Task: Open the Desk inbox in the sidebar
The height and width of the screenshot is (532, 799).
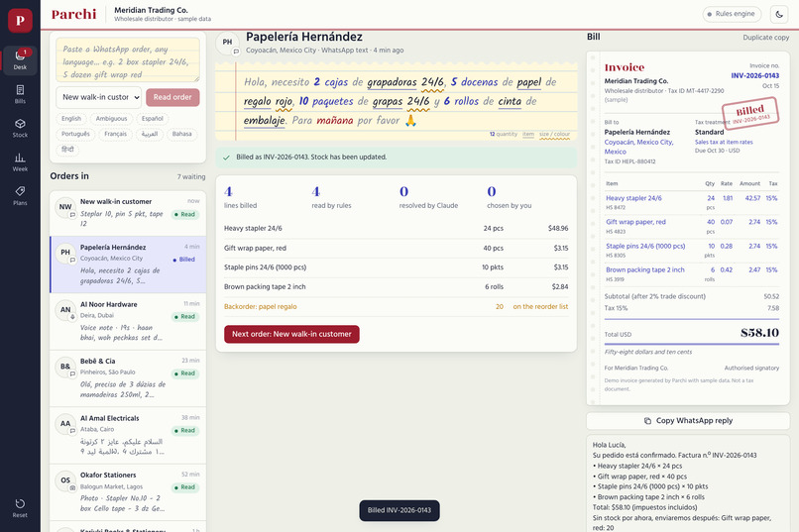Action: 20,60
